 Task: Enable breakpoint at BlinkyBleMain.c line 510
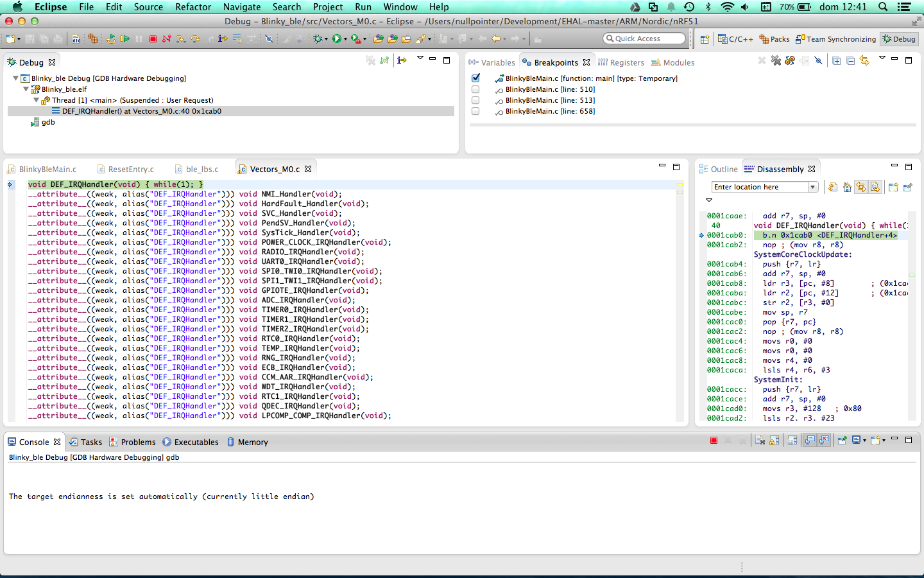point(475,89)
